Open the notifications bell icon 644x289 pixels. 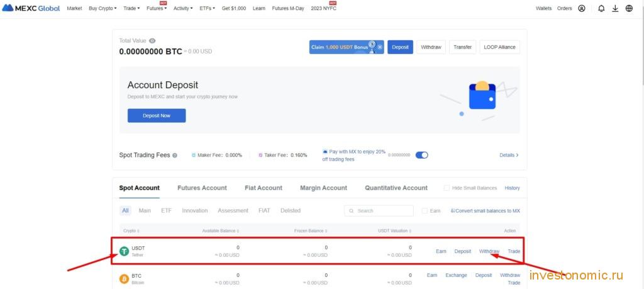coord(601,8)
